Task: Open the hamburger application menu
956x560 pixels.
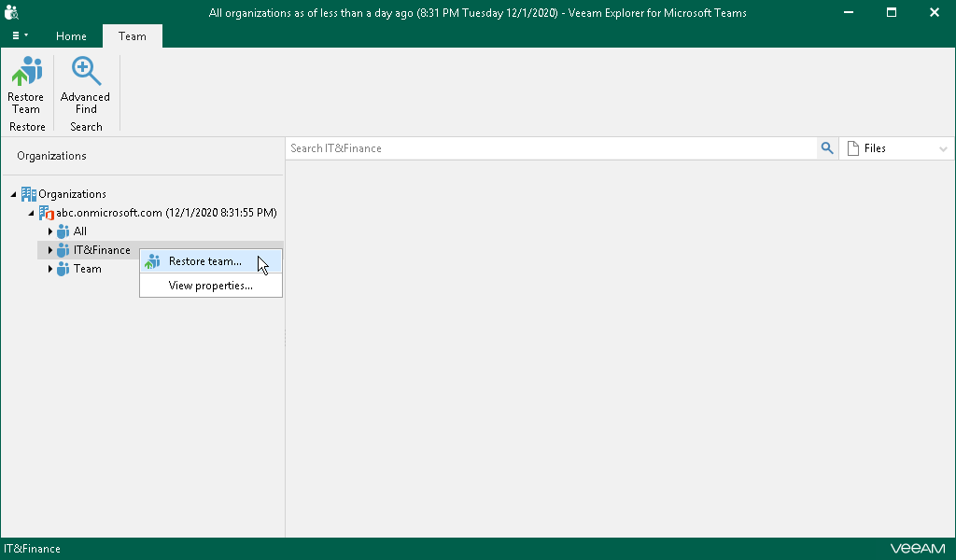Action: point(19,35)
